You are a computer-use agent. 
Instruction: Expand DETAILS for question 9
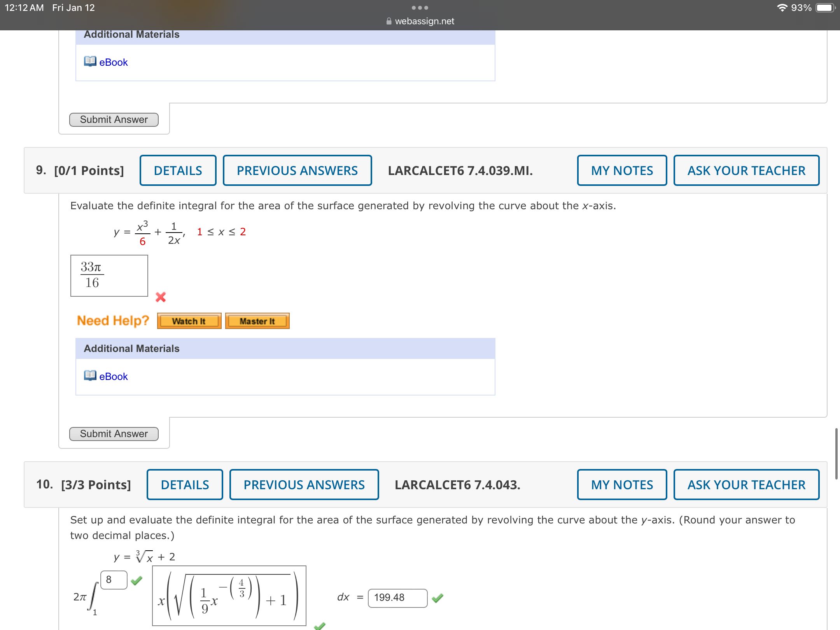tap(178, 170)
